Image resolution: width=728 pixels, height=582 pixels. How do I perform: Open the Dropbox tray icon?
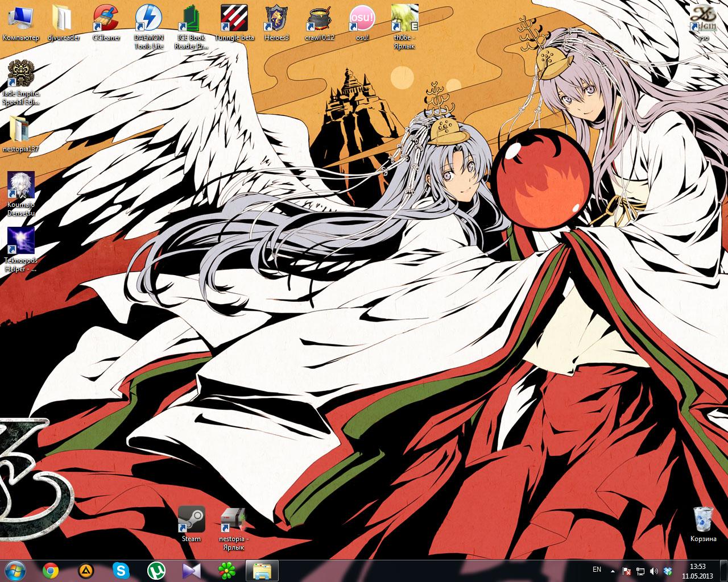[668, 571]
